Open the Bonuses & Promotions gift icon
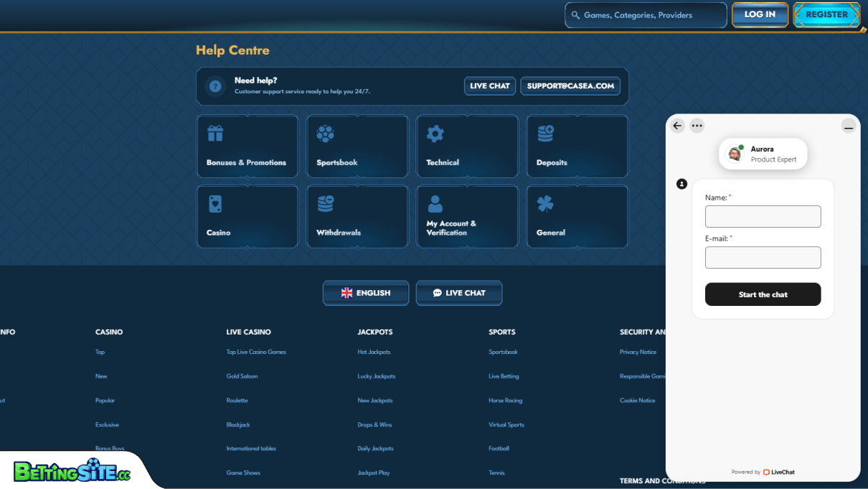This screenshot has width=868, height=489. [x=215, y=134]
